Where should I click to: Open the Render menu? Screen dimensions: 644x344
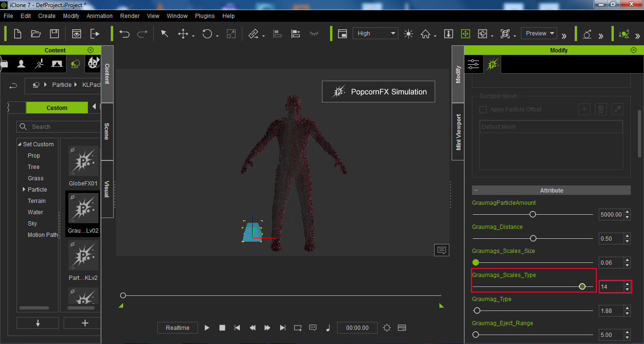click(x=130, y=16)
